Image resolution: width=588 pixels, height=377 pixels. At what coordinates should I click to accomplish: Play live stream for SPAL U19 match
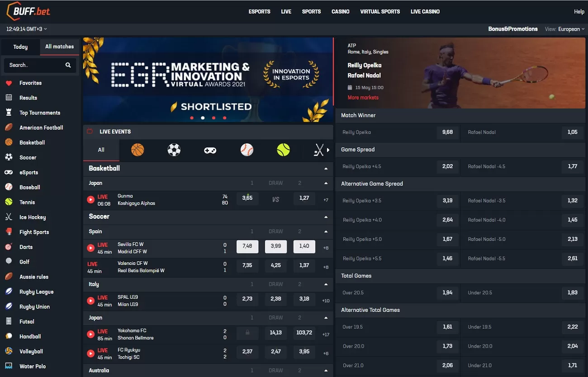pyautogui.click(x=90, y=301)
